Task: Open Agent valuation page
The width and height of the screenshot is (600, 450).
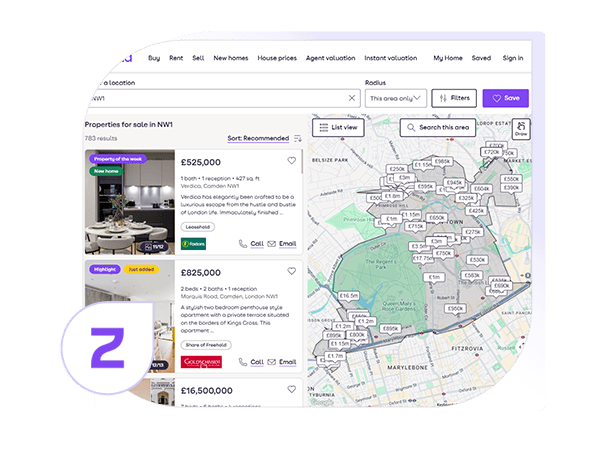Action: pos(331,58)
